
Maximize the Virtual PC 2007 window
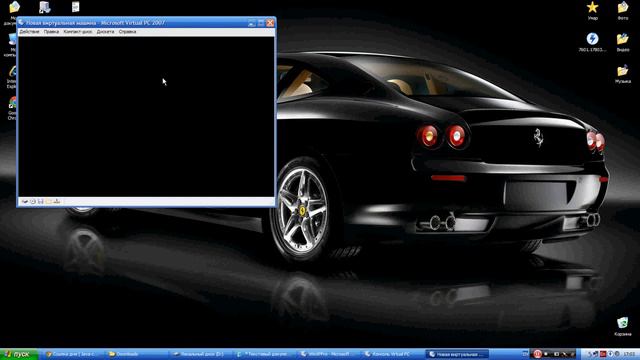[261, 23]
